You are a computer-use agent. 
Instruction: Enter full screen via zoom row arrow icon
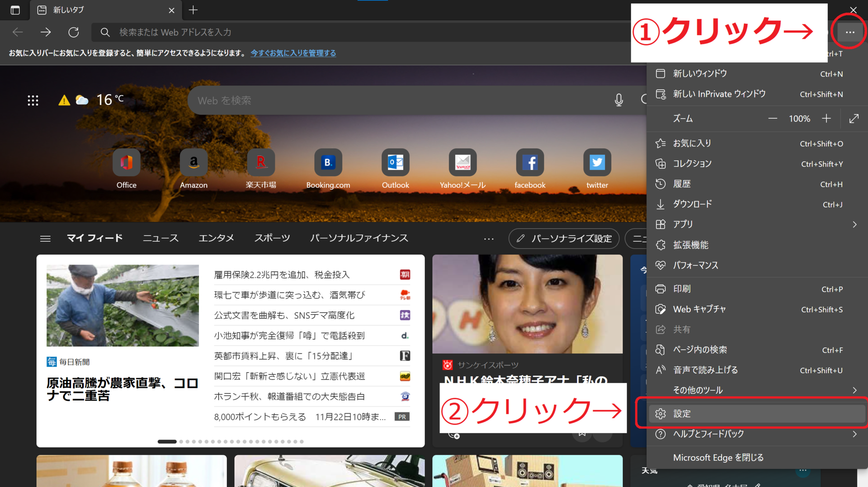pyautogui.click(x=854, y=118)
